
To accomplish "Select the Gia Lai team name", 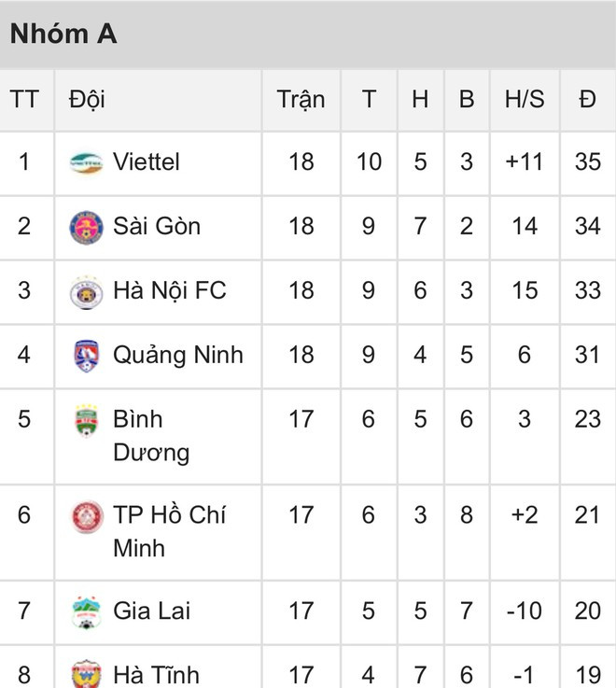I will tap(151, 611).
